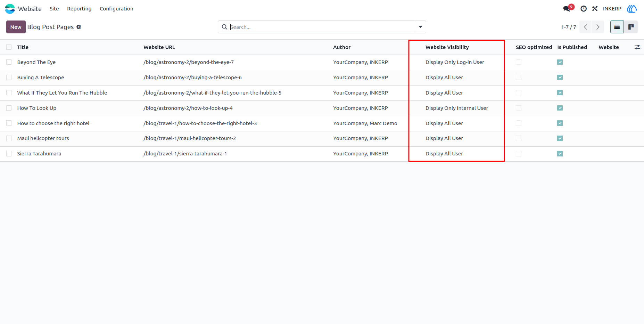The height and width of the screenshot is (324, 644).
Task: Click /blog/travel-1/maui-helicopter-tours-2 URL cell
Action: pyautogui.click(x=190, y=138)
